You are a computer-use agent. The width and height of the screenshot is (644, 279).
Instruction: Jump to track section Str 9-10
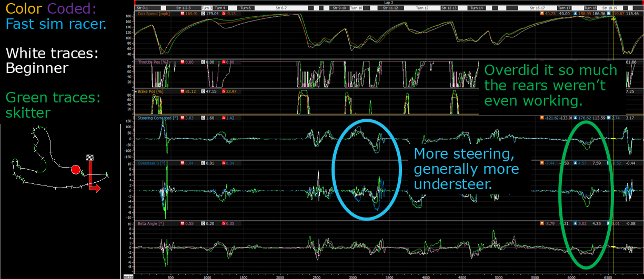pyautogui.click(x=340, y=8)
